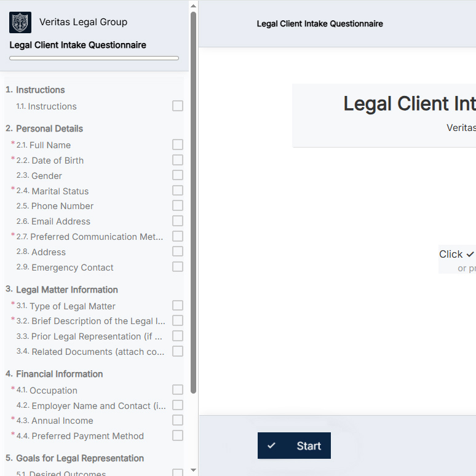The width and height of the screenshot is (476, 476).
Task: Click the checkmark icon in Start button
Action: coord(271,445)
